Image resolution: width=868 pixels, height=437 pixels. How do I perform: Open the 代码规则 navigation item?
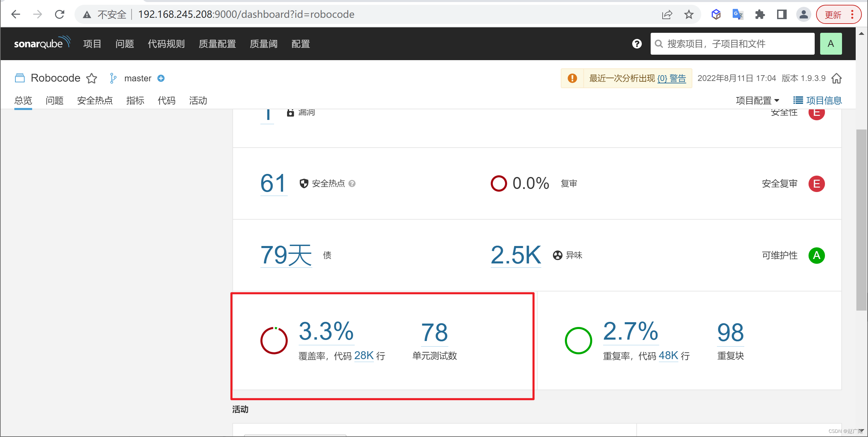pyautogui.click(x=166, y=44)
